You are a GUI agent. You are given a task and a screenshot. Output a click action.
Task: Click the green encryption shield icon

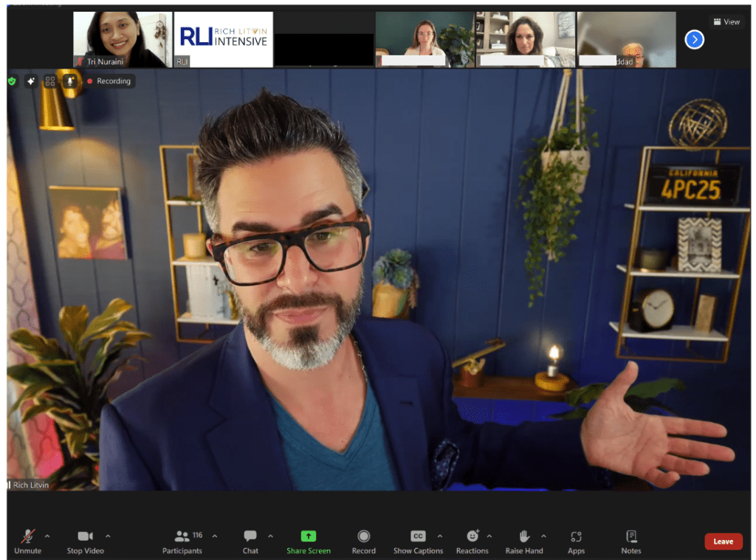pyautogui.click(x=12, y=81)
